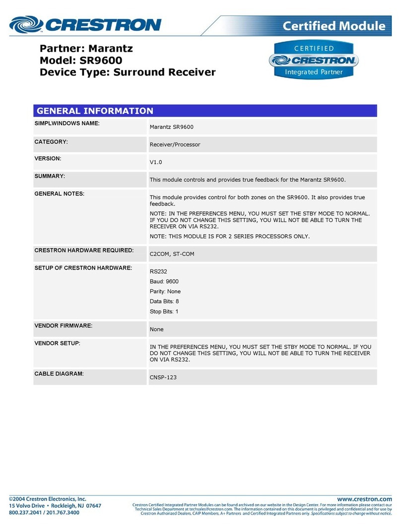Select the 'Model: SR9600' heading
This screenshot has width=401, height=532.
pyautogui.click(x=81, y=61)
